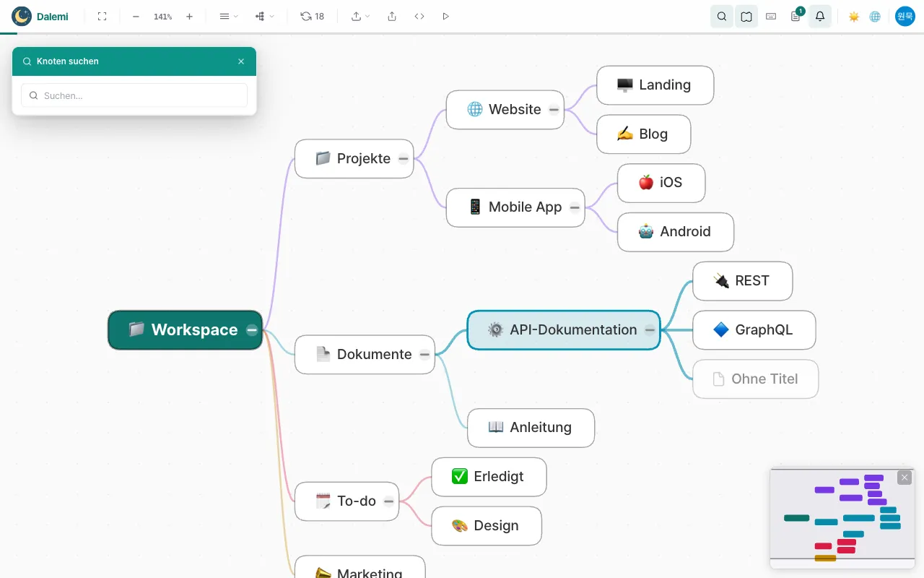This screenshot has width=924, height=578.
Task: Collapse the Projekte node
Action: (404, 159)
